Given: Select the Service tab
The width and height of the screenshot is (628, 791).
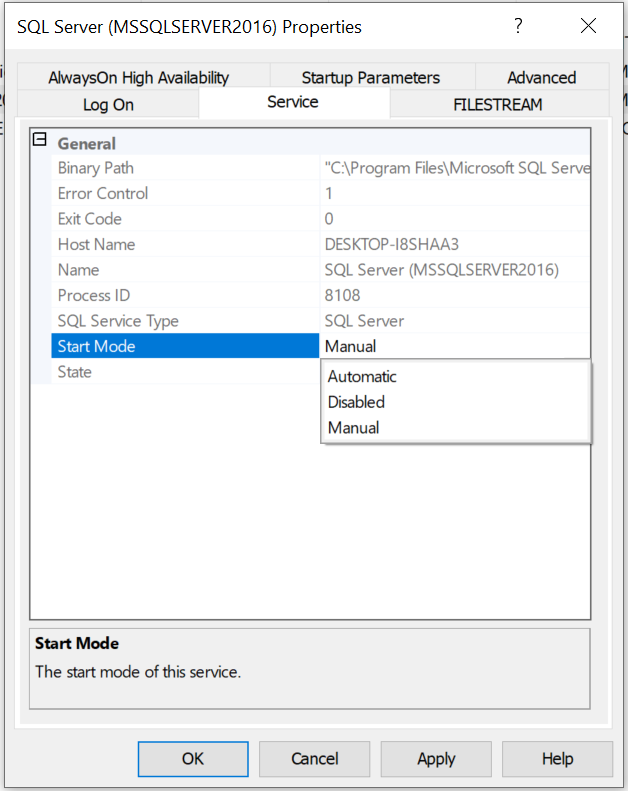Looking at the screenshot, I should point(293,102).
